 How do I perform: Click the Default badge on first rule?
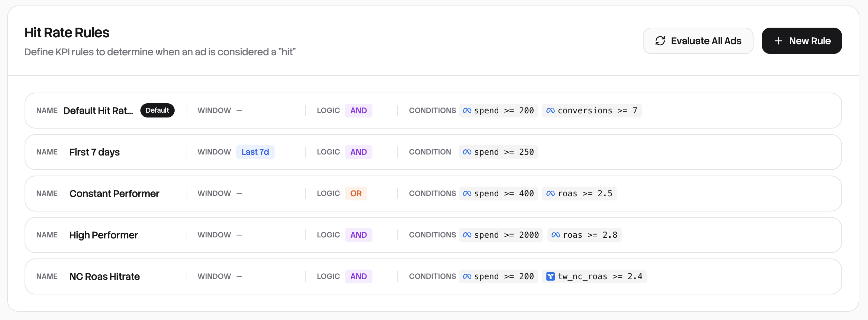(x=157, y=111)
